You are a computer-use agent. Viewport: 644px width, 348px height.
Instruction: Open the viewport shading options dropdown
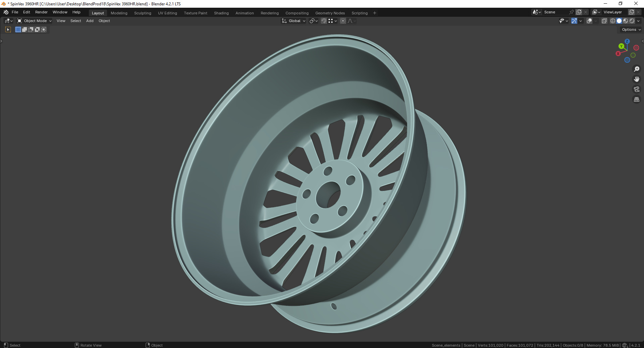tap(638, 21)
